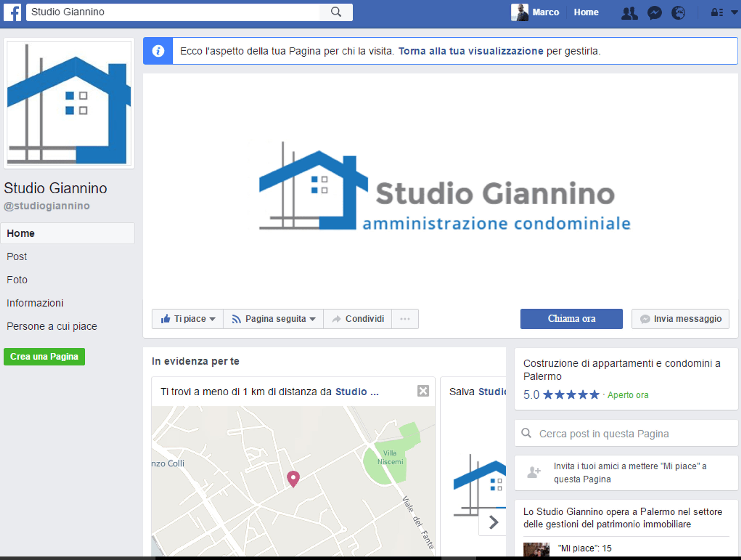Open the Messenger icon in the top bar

pos(654,13)
